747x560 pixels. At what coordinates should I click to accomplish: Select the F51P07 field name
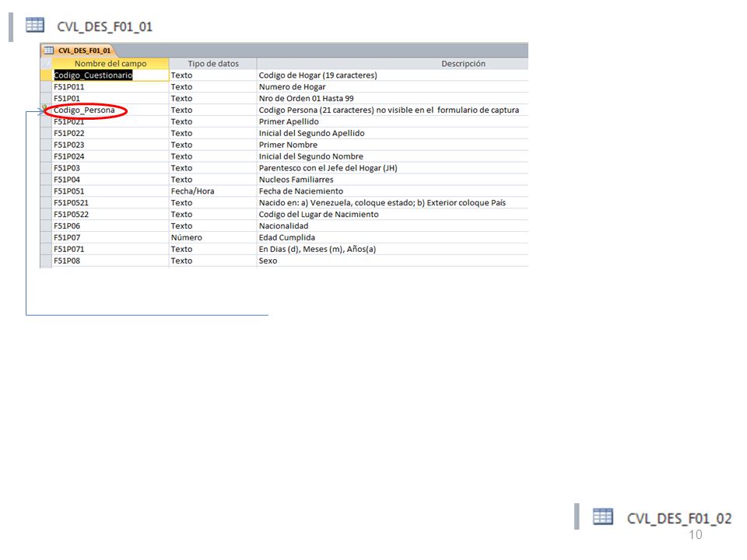(x=67, y=238)
